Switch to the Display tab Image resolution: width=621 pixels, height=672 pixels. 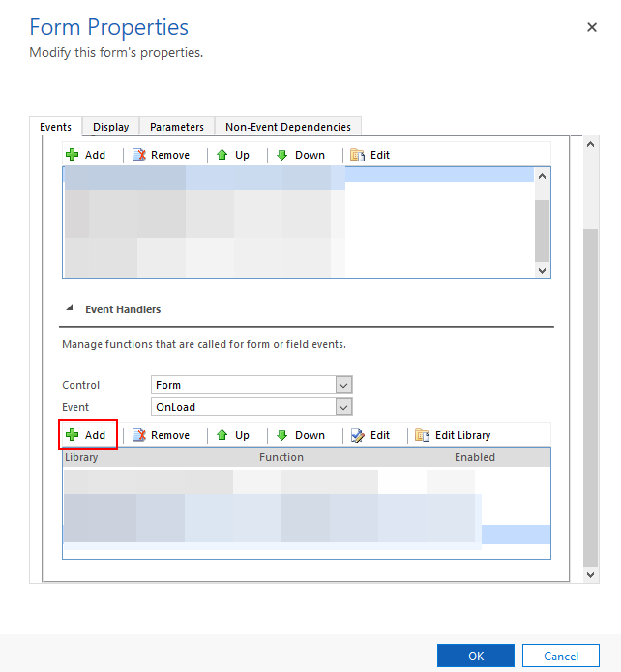pyautogui.click(x=111, y=127)
